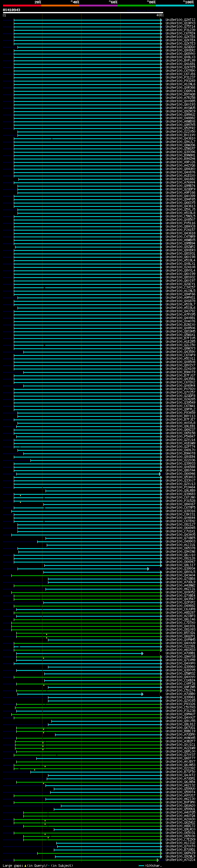Select label UniRef100_C8KIS1
Viewport: 197px width, 868px height.
(x=180, y=515)
